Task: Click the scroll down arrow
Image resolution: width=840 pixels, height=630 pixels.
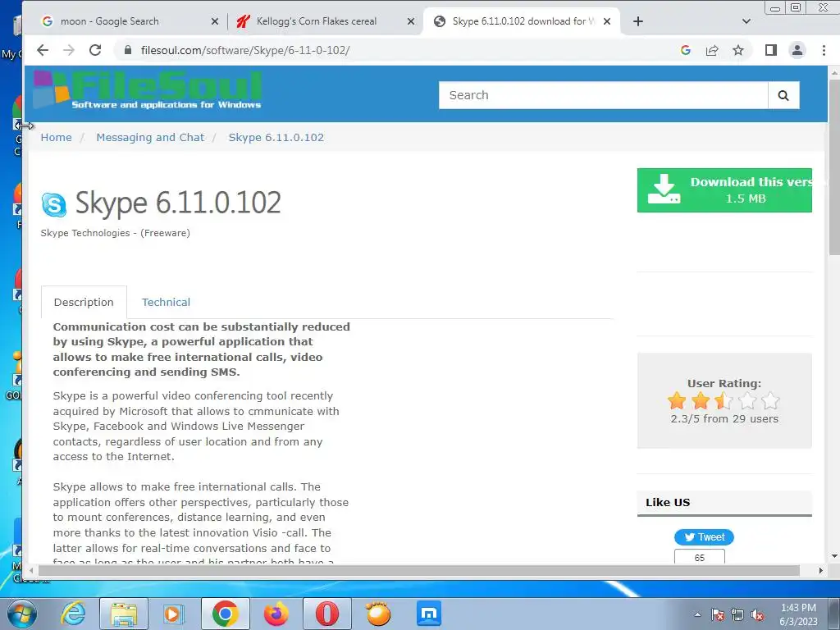Action: (834, 557)
